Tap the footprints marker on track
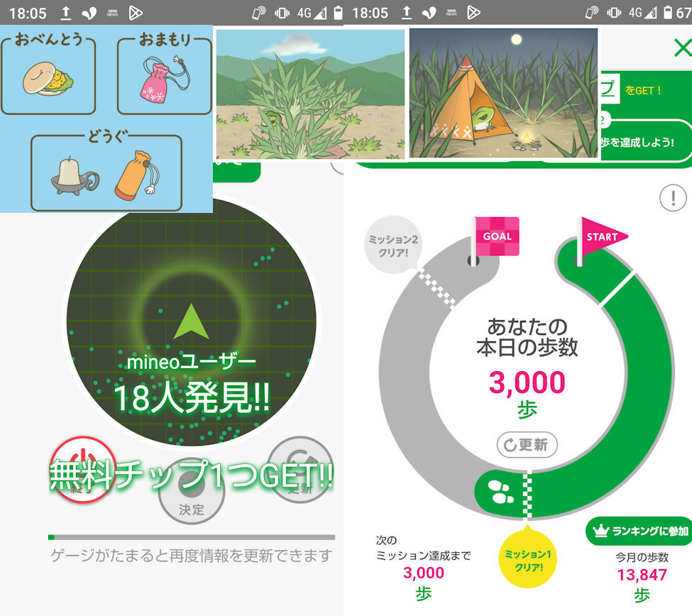The image size is (692, 616). point(501,492)
